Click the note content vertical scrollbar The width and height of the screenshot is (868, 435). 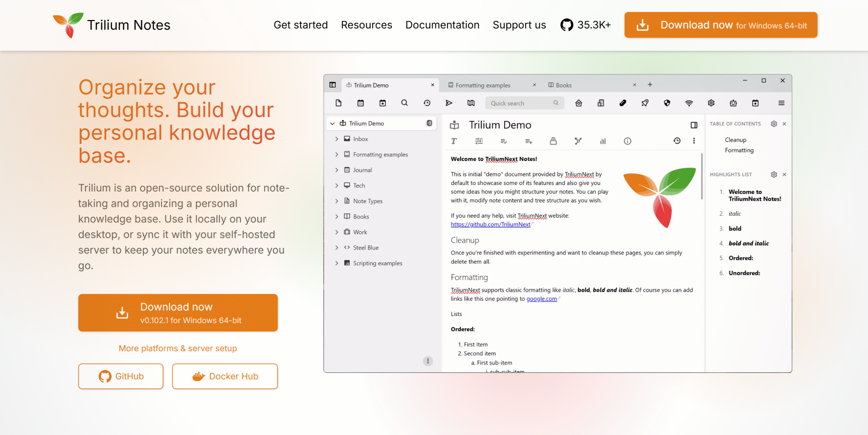tap(702, 176)
